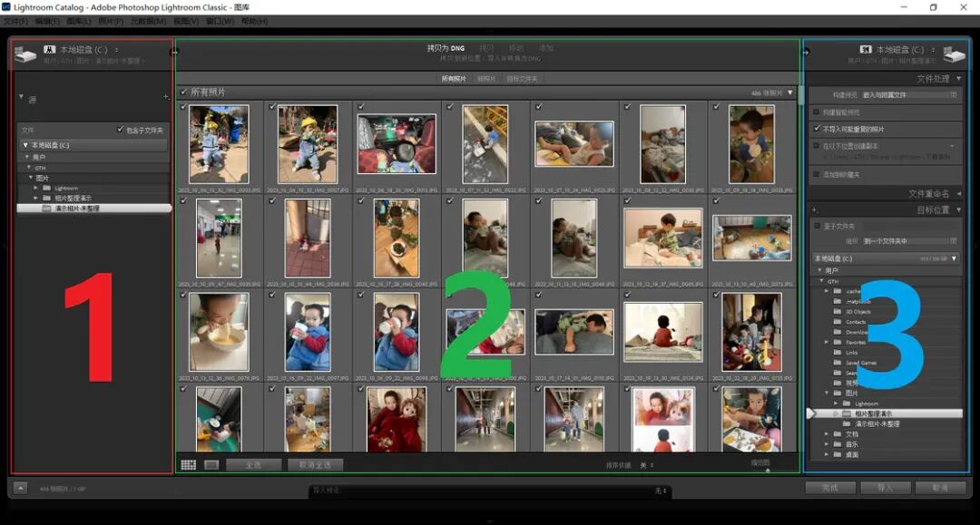The width and height of the screenshot is (980, 525).
Task: Click the 全选 button
Action: point(253,465)
